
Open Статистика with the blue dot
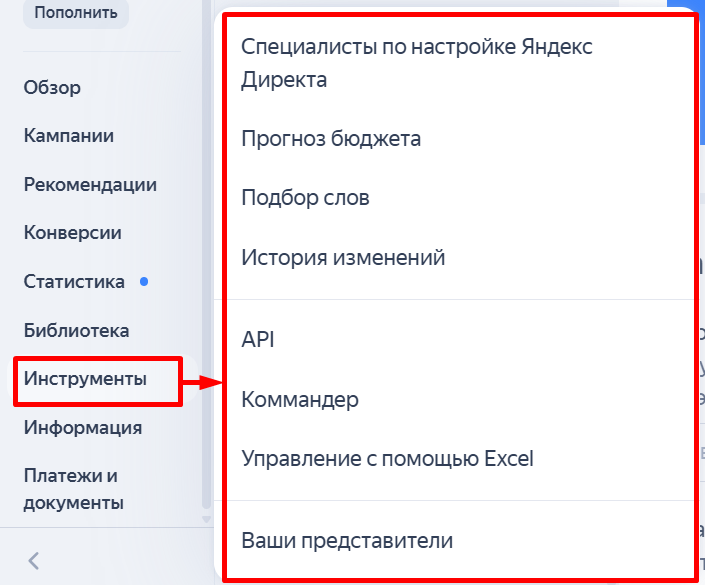coord(74,281)
